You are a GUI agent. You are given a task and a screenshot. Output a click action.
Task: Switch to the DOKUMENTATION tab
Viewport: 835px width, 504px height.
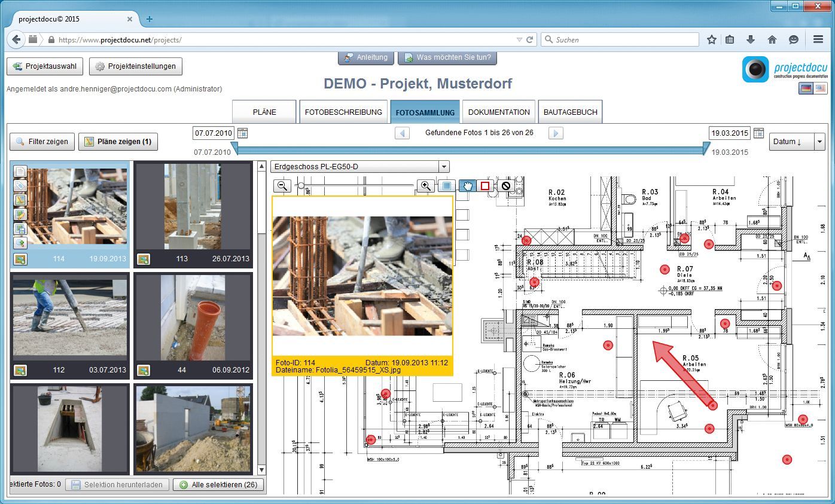[499, 112]
